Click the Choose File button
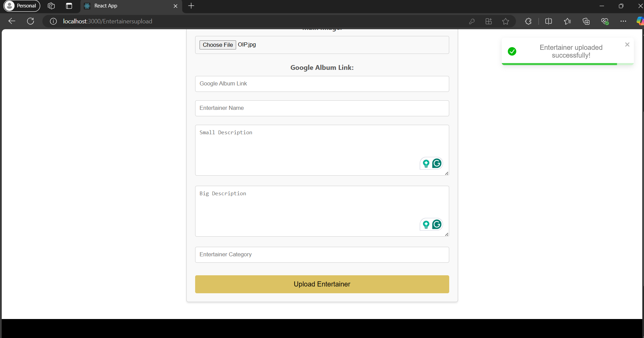The height and width of the screenshot is (338, 644). click(218, 45)
